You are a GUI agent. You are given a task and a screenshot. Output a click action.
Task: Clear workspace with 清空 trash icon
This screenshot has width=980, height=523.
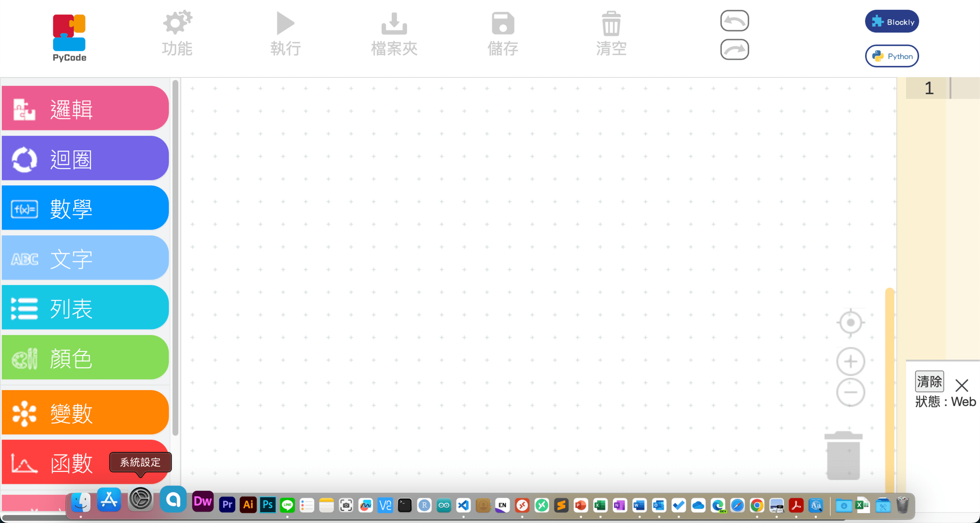[x=611, y=24]
